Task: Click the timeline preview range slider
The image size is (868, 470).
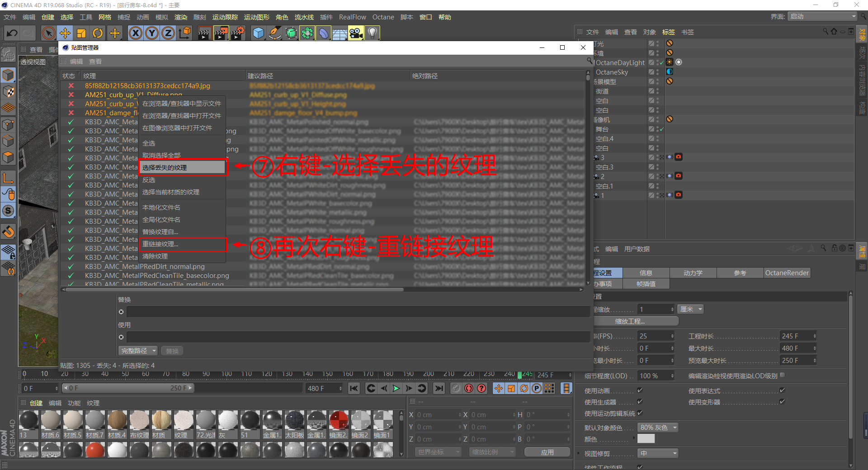Action: pos(128,388)
